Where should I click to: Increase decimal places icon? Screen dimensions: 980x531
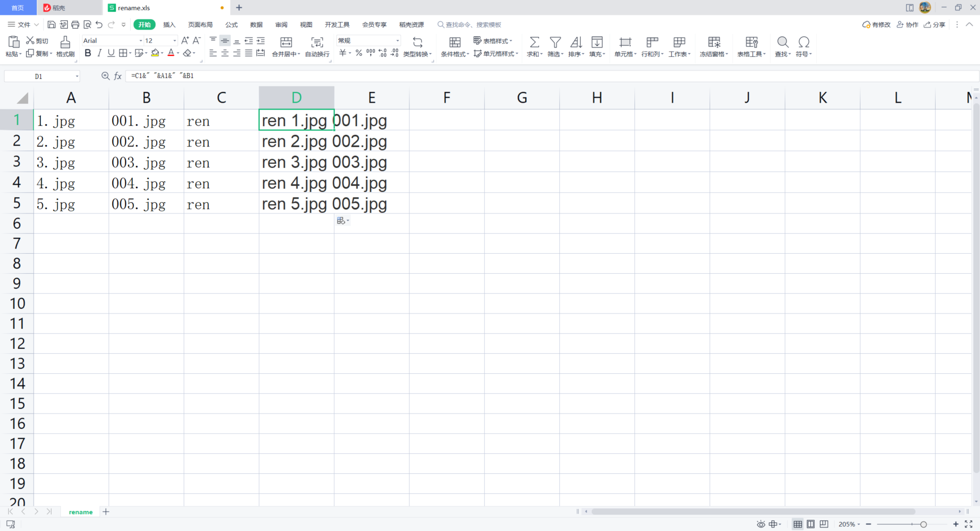click(x=382, y=53)
